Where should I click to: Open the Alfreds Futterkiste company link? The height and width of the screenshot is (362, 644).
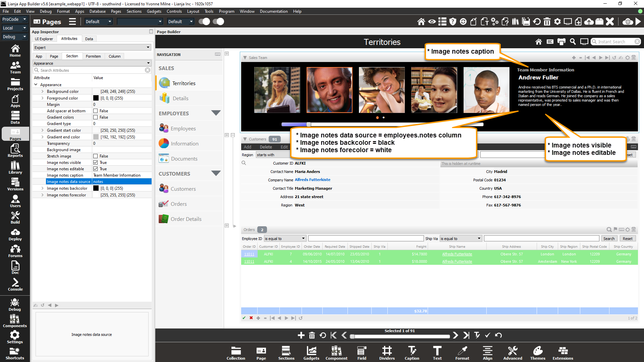coord(312,180)
